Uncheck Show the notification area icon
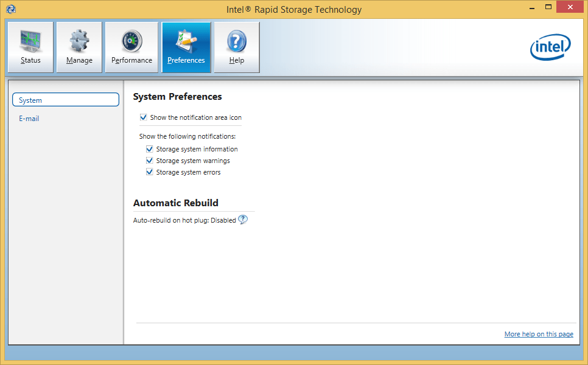The width and height of the screenshot is (588, 365). 144,117
